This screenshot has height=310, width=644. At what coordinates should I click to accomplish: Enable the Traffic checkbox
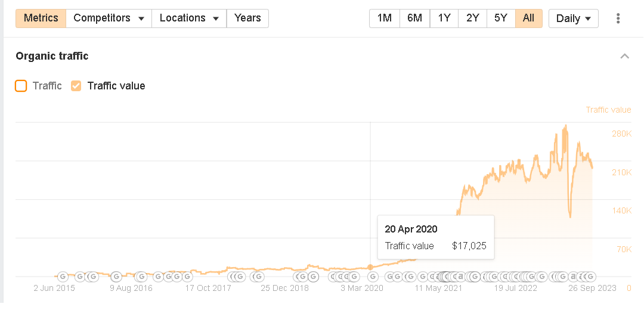coord(21,86)
